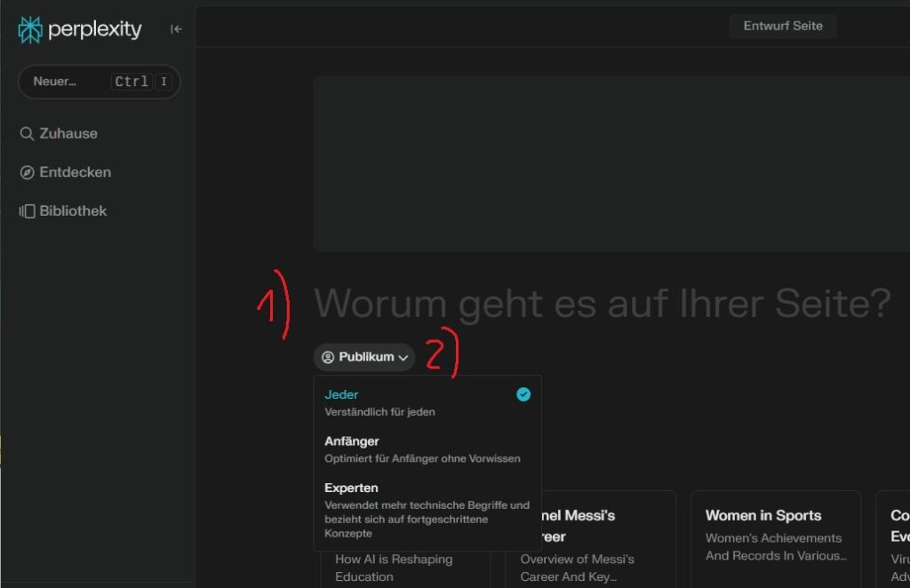
Task: Select the Entdecken compass icon
Action: [28, 172]
